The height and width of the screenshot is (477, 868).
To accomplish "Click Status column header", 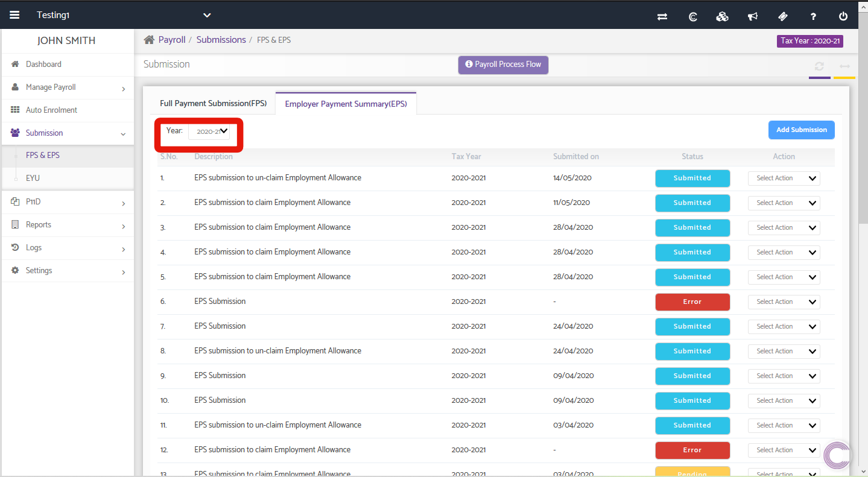I will pyautogui.click(x=692, y=157).
